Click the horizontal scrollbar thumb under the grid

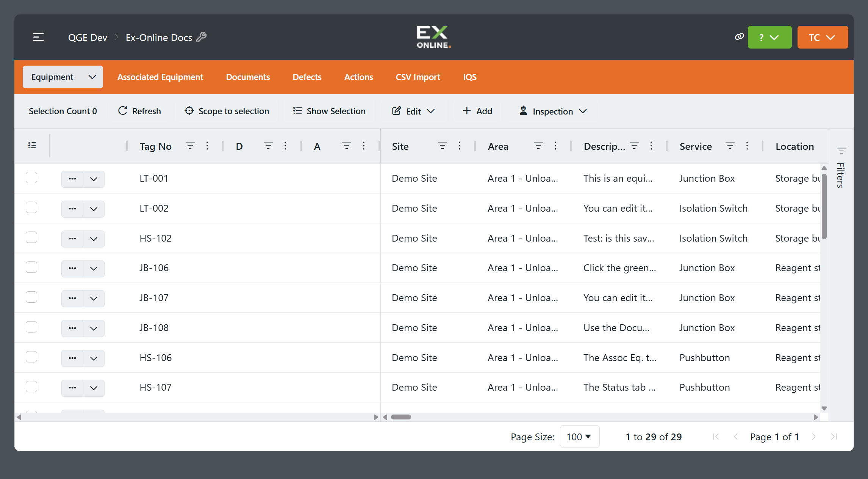coord(401,417)
